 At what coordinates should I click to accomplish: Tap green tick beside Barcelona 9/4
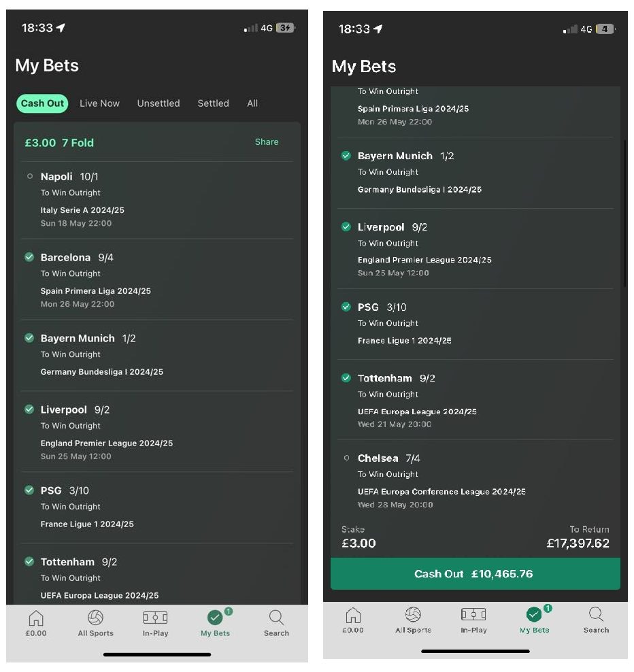click(29, 257)
